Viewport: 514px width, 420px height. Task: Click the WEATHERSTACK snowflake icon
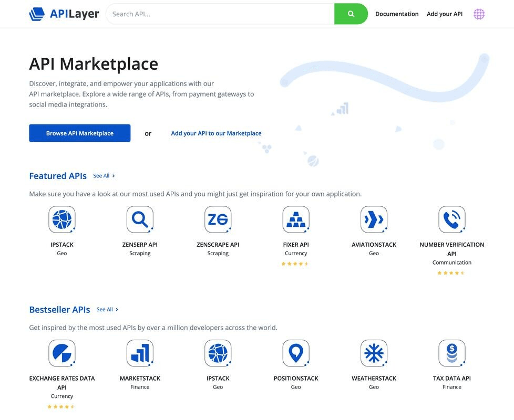tap(374, 354)
